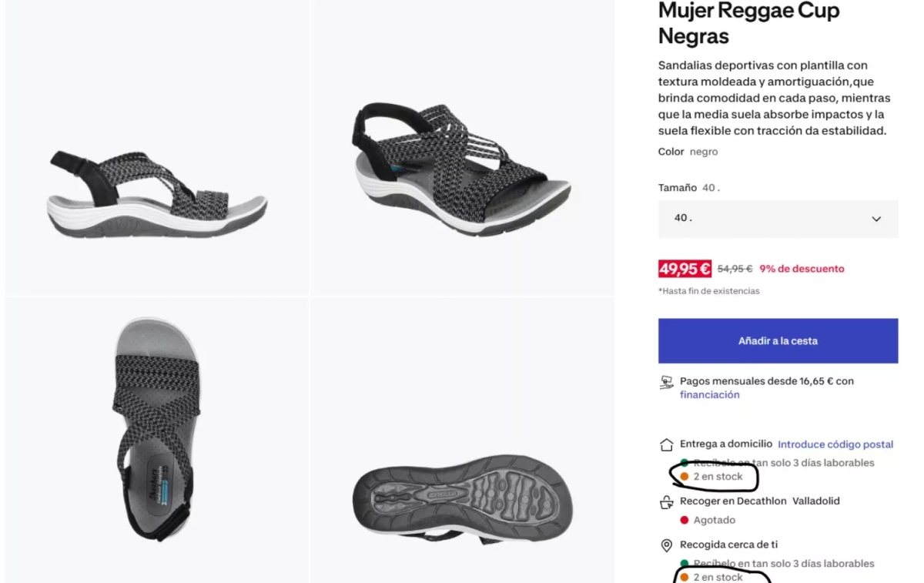The width and height of the screenshot is (924, 583).
Task: Click the 9% de descuento label
Action: pyautogui.click(x=802, y=269)
